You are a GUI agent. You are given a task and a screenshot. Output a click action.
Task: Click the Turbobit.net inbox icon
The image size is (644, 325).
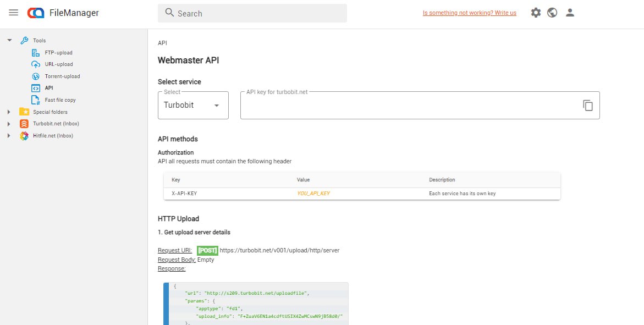pyautogui.click(x=24, y=124)
